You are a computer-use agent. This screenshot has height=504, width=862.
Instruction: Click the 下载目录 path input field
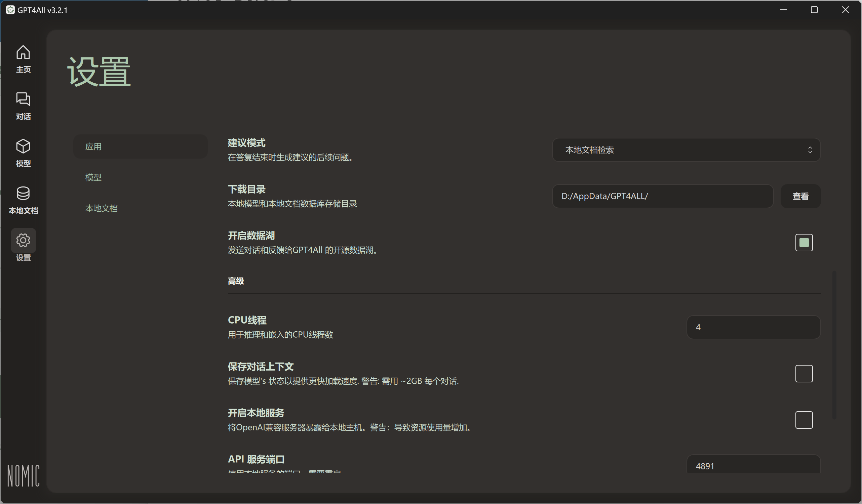[663, 196]
